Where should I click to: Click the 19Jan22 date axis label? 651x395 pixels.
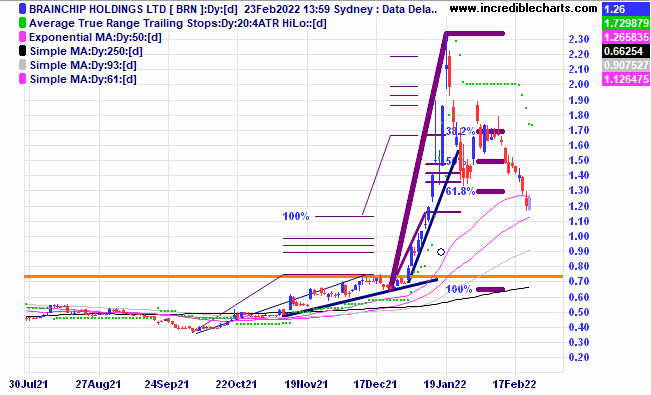(x=444, y=384)
